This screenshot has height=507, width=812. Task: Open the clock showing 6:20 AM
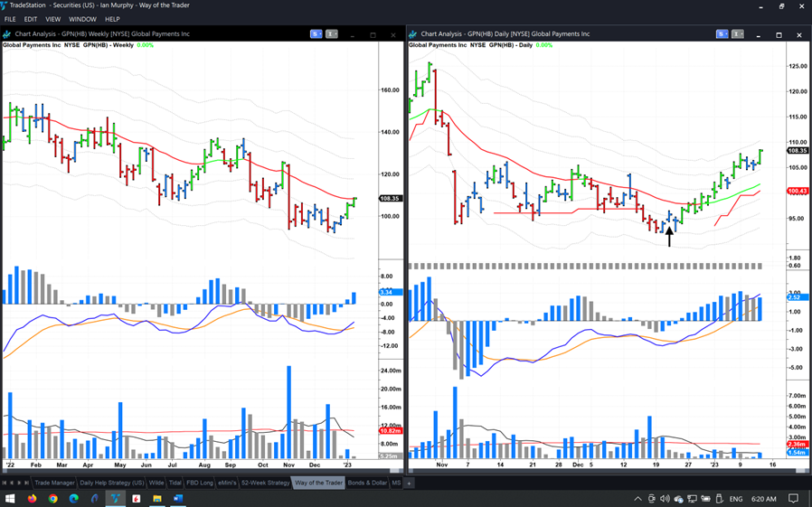[x=764, y=499]
